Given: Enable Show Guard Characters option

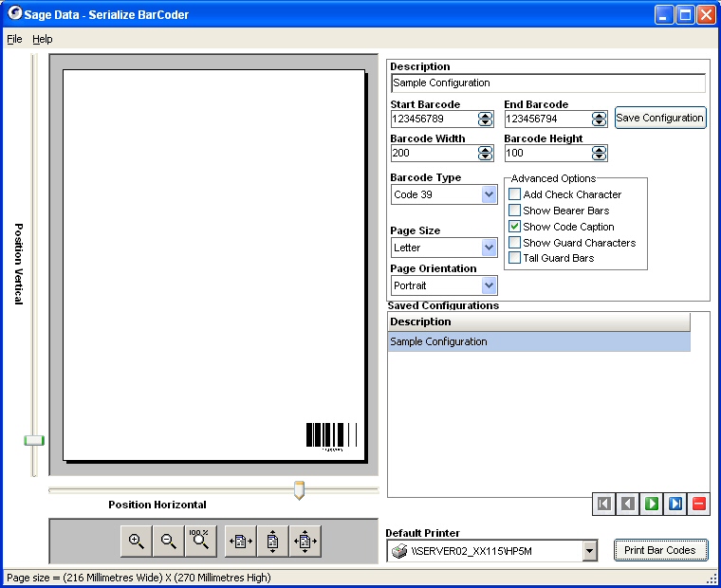Looking at the screenshot, I should pos(514,242).
